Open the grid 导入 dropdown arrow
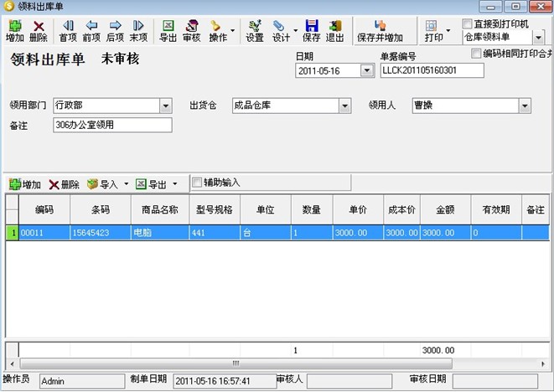This screenshot has height=392, width=554. click(126, 184)
